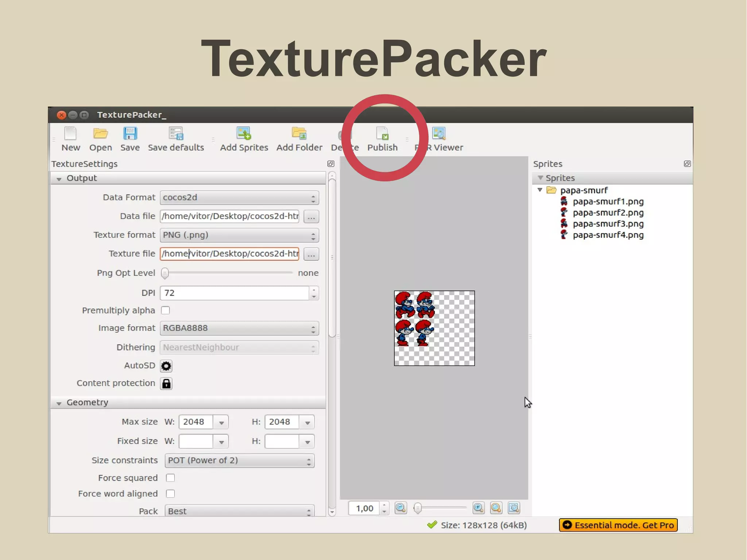Click the Add Folder toolbar icon
The width and height of the screenshot is (747, 560).
(299, 139)
